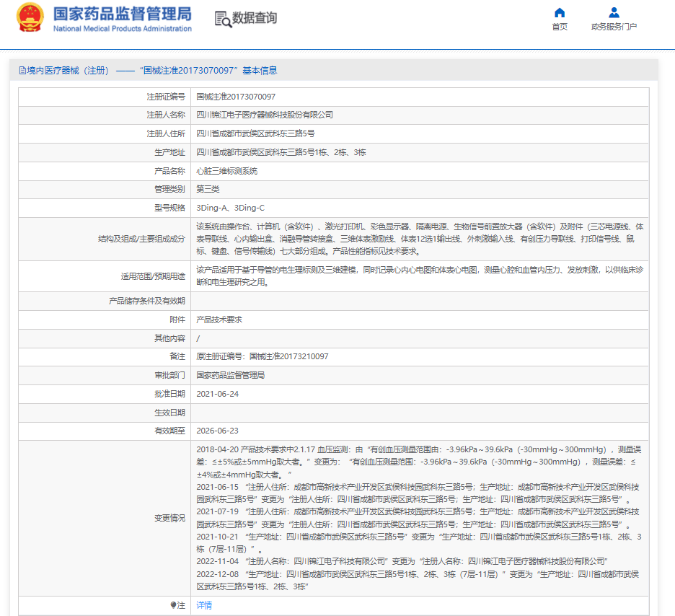Open the 数据查询 search icon
Image resolution: width=675 pixels, height=616 pixels.
pyautogui.click(x=223, y=19)
